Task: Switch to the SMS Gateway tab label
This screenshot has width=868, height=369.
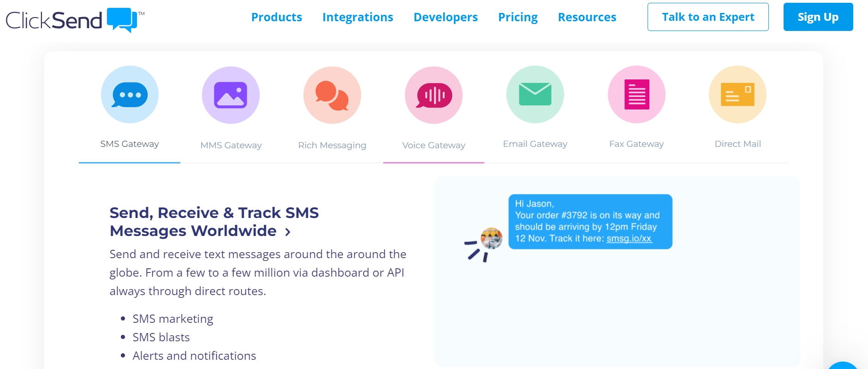Action: [130, 144]
